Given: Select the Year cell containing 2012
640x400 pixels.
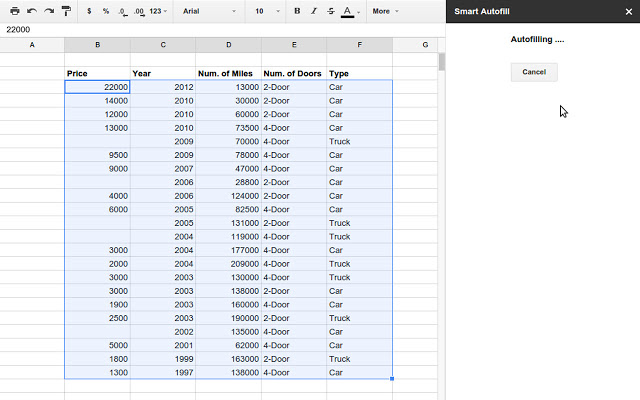Looking at the screenshot, I should point(163,87).
